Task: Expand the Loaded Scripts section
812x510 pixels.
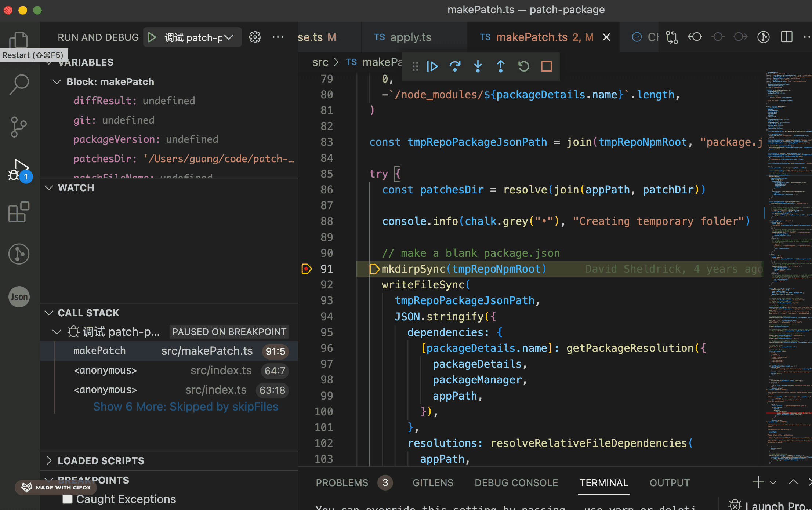Action: [101, 460]
